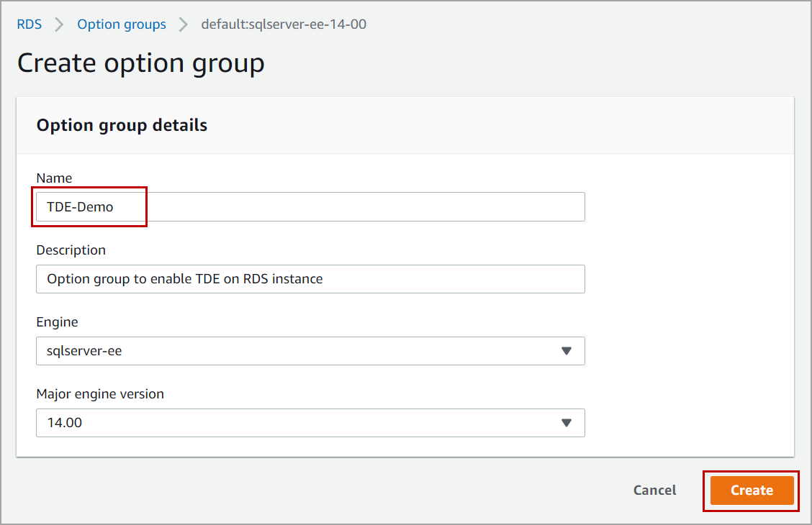The width and height of the screenshot is (812, 525).
Task: Open the Major engine version arrow
Action: point(566,423)
